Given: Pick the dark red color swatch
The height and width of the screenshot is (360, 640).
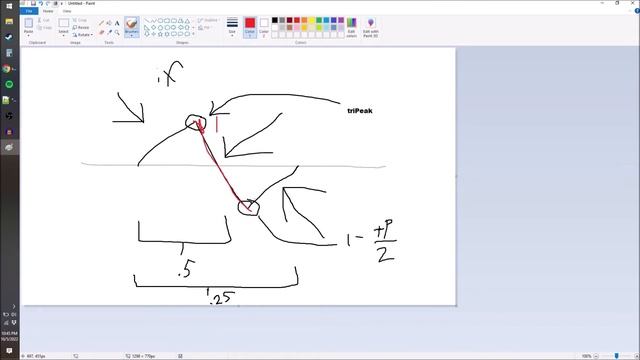Looking at the screenshot, I should coord(289,20).
